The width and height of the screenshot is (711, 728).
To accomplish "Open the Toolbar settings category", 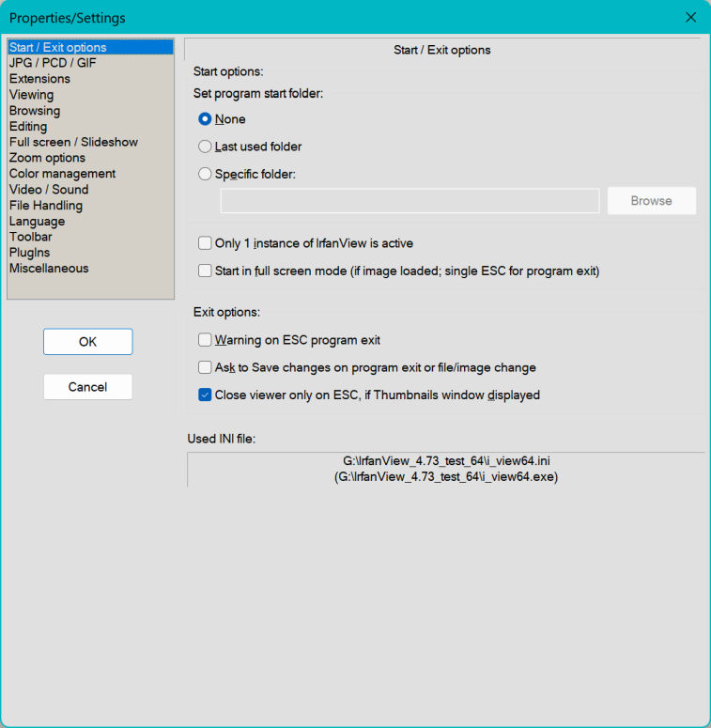I will (x=31, y=237).
